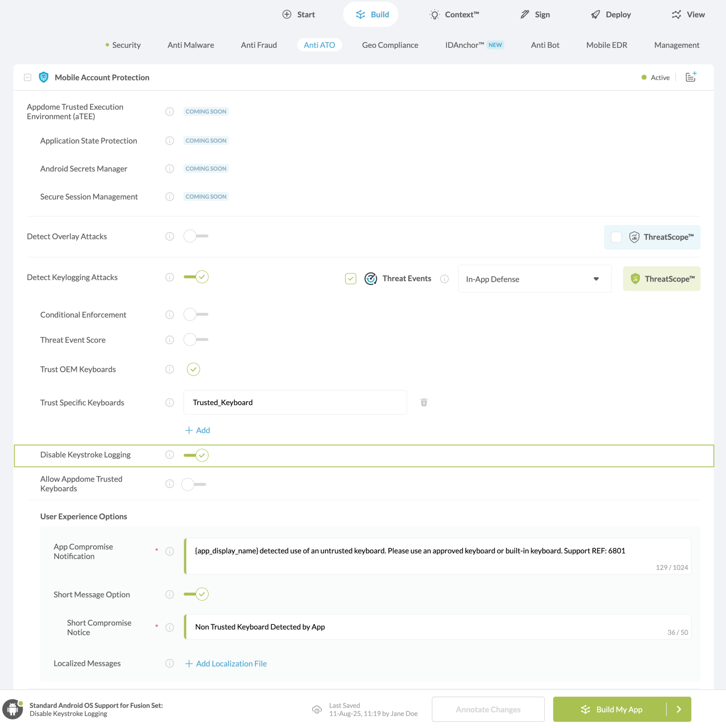The image size is (726, 728).
Task: Click the cloud save icon near Last Saved
Action: 317,710
